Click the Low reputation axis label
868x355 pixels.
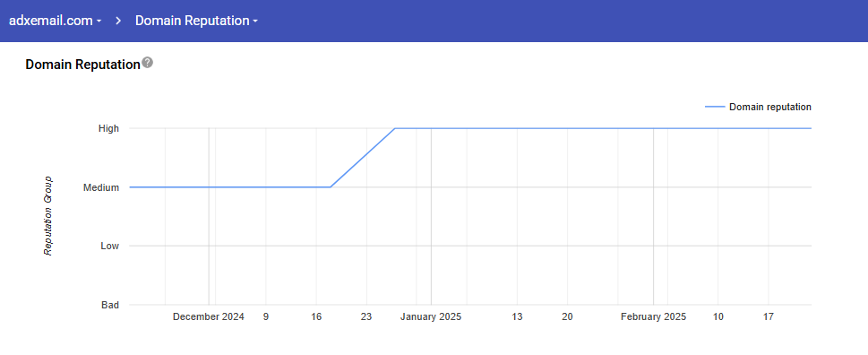109,246
